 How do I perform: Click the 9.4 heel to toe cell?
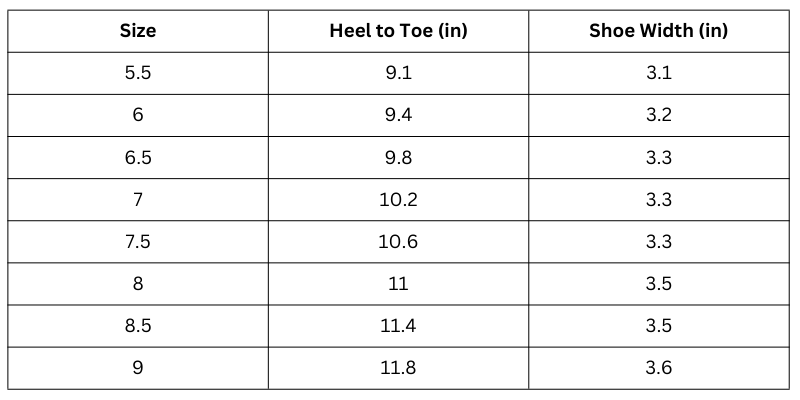pos(398,115)
